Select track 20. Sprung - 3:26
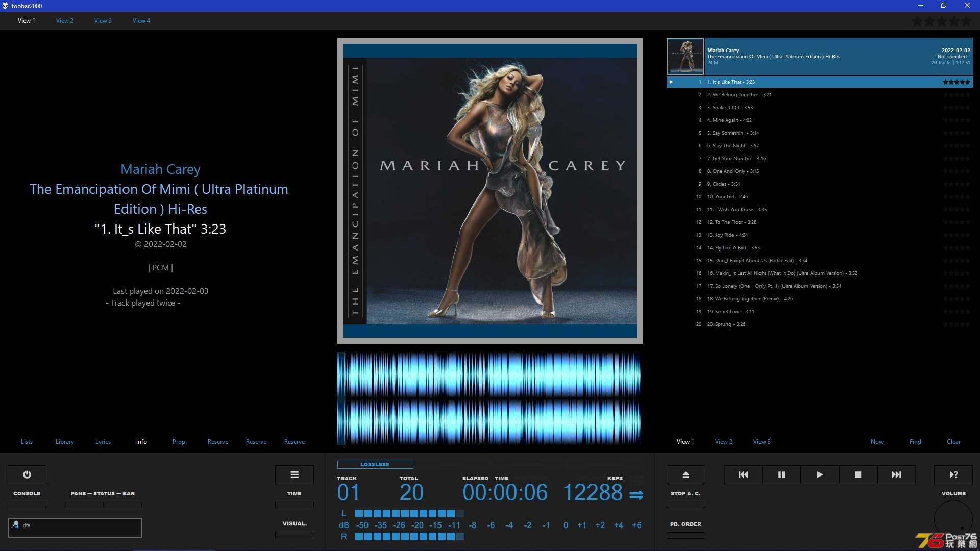This screenshot has height=551, width=980. pos(819,324)
